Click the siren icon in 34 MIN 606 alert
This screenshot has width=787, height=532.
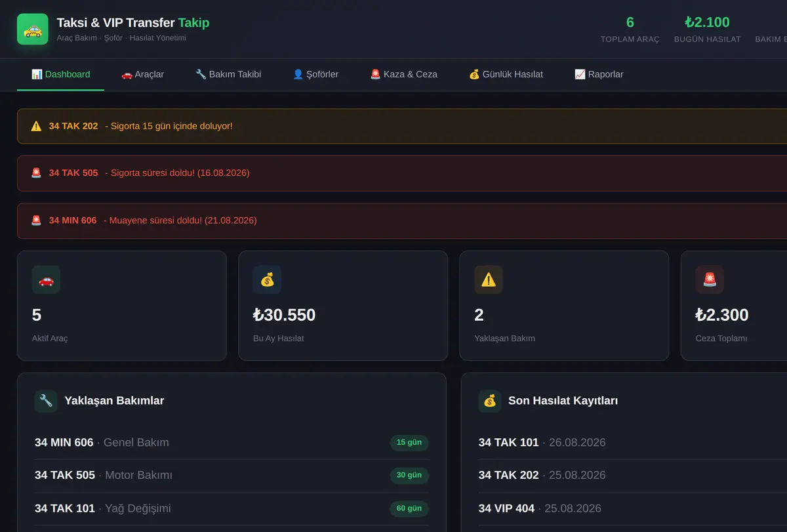(x=36, y=220)
